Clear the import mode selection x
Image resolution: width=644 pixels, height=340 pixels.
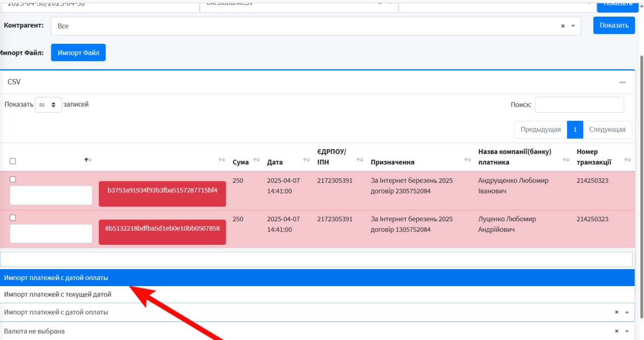click(616, 312)
